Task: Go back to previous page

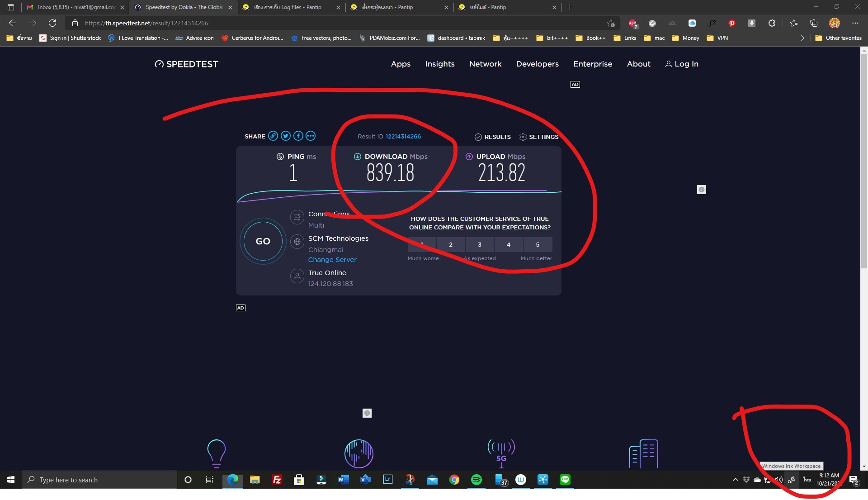Action: coord(13,23)
